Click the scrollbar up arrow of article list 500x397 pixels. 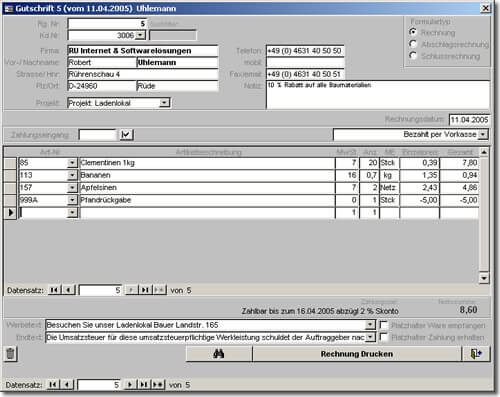click(484, 152)
